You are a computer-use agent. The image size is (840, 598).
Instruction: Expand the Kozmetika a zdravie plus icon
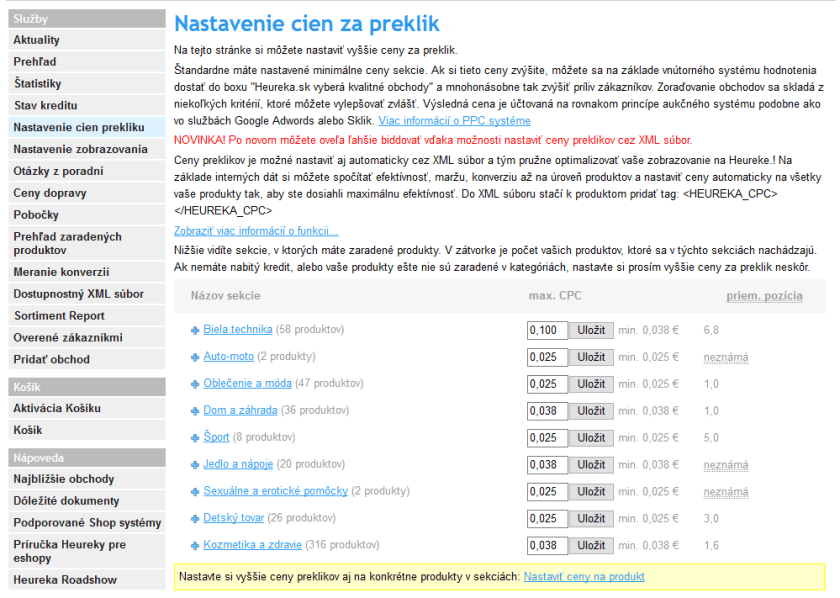pos(195,545)
